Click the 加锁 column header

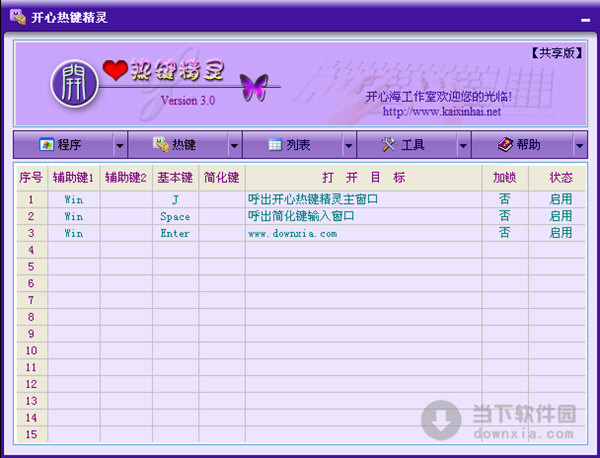click(505, 178)
